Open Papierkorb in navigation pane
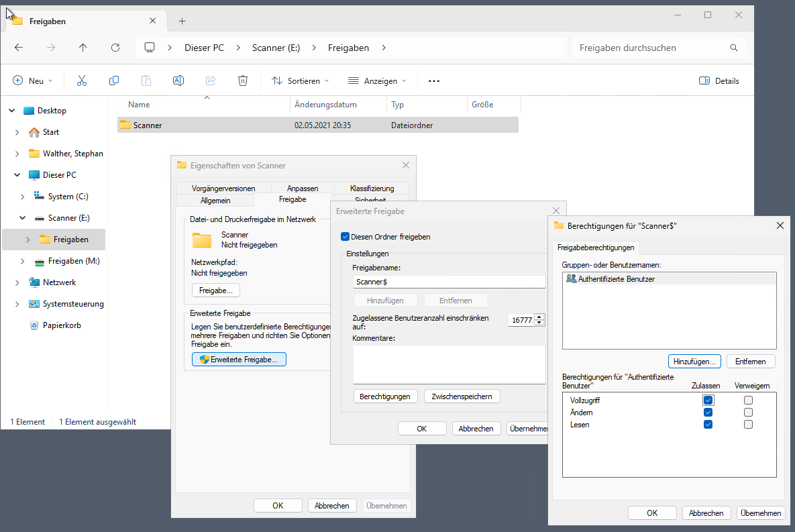The image size is (795, 532). (62, 325)
